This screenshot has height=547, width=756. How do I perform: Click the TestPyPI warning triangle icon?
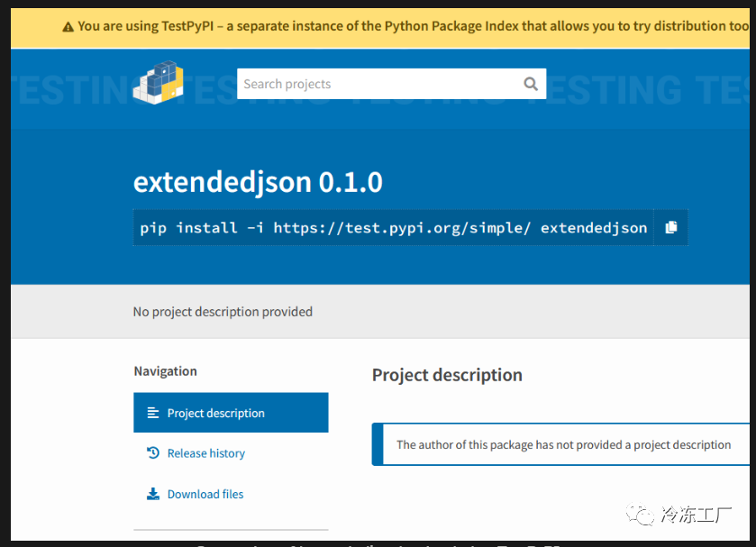point(68,27)
